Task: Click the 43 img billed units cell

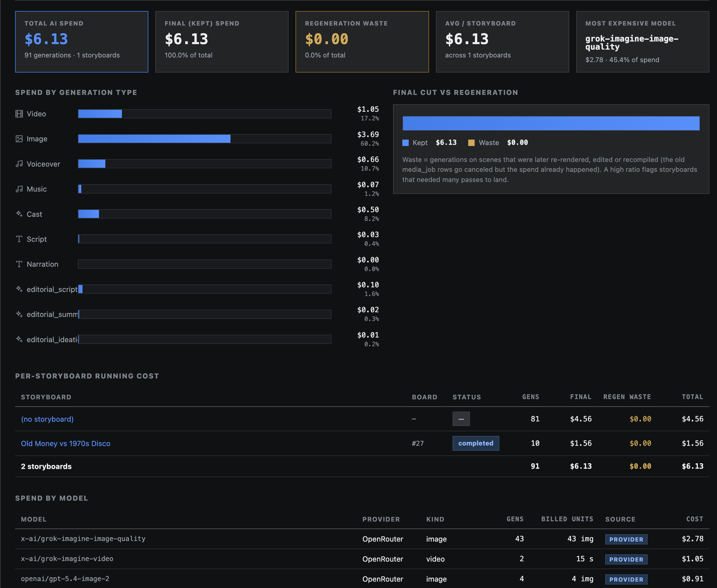Action: (x=580, y=539)
